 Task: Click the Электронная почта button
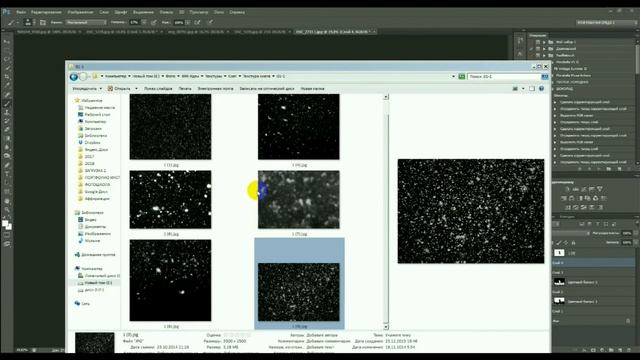216,89
